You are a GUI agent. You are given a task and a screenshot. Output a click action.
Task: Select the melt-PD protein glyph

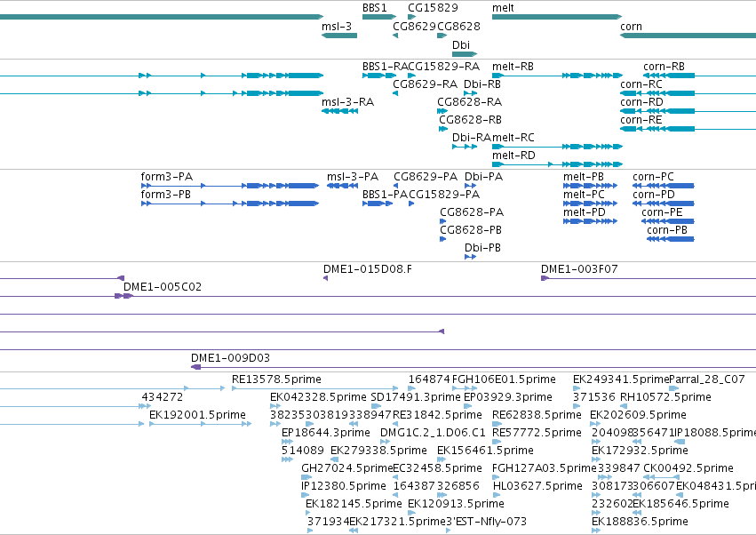[590, 221]
